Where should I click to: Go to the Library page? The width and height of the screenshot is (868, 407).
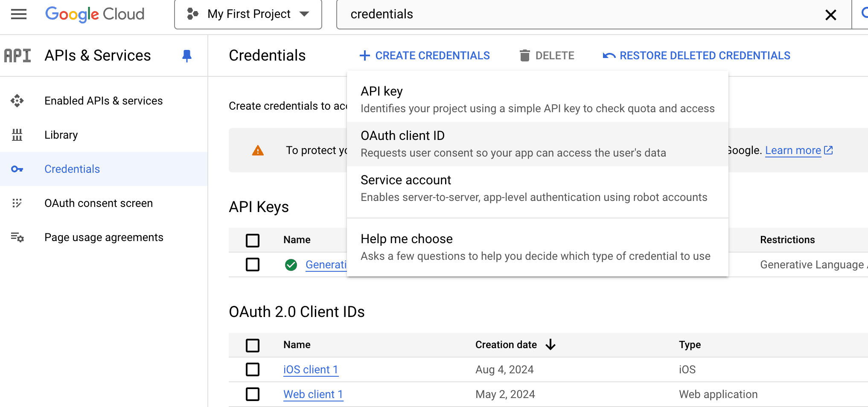coord(104,135)
